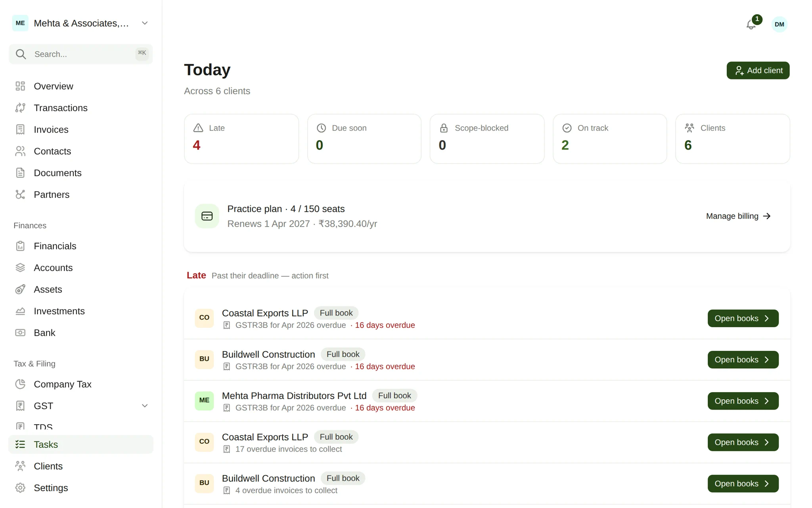Click the Mehta Pharma Distributors Pvt Ltd name

tap(294, 396)
